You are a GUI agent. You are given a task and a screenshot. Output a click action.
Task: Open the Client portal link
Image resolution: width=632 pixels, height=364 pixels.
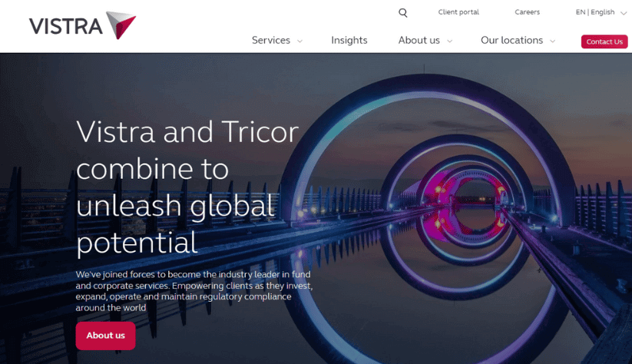point(458,12)
